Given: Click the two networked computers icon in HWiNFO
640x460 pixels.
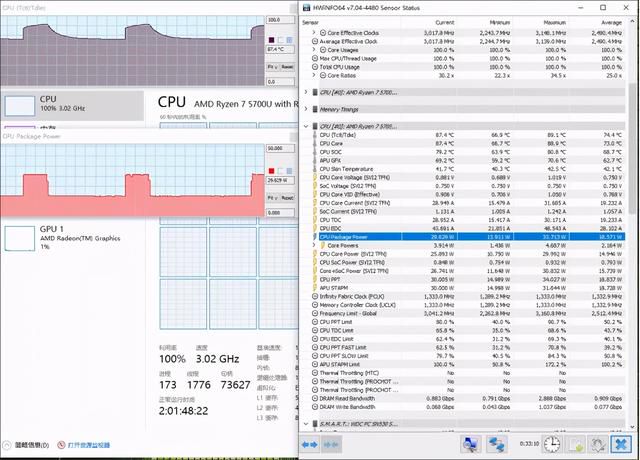Looking at the screenshot, I should point(496,444).
